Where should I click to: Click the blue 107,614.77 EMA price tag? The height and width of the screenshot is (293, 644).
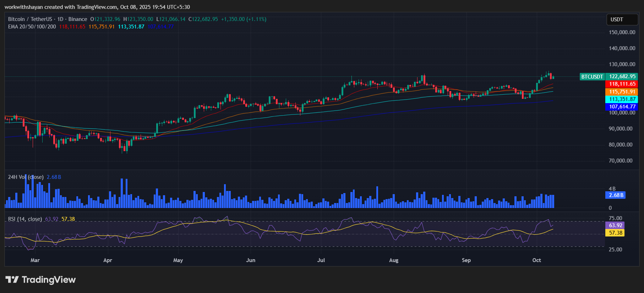pos(622,107)
